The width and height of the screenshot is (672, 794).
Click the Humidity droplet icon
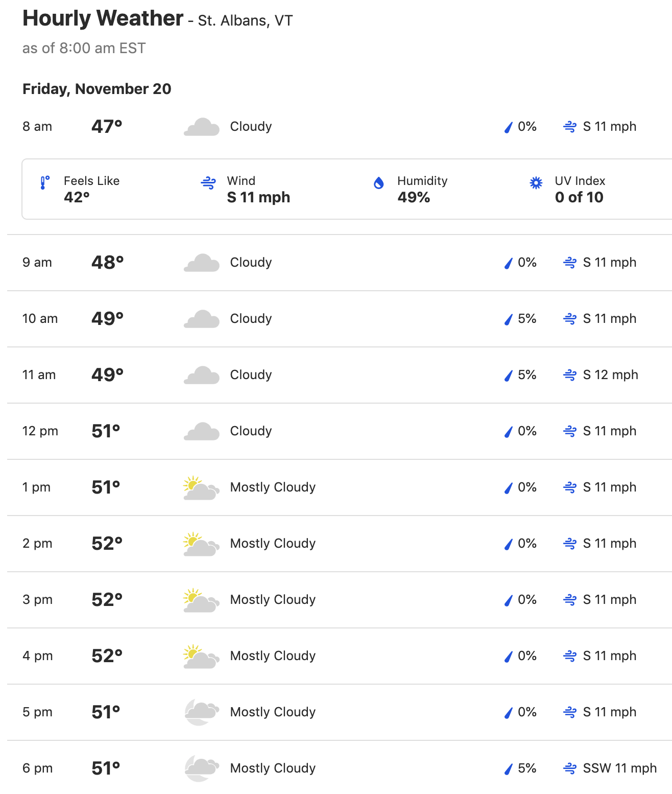coord(379,183)
